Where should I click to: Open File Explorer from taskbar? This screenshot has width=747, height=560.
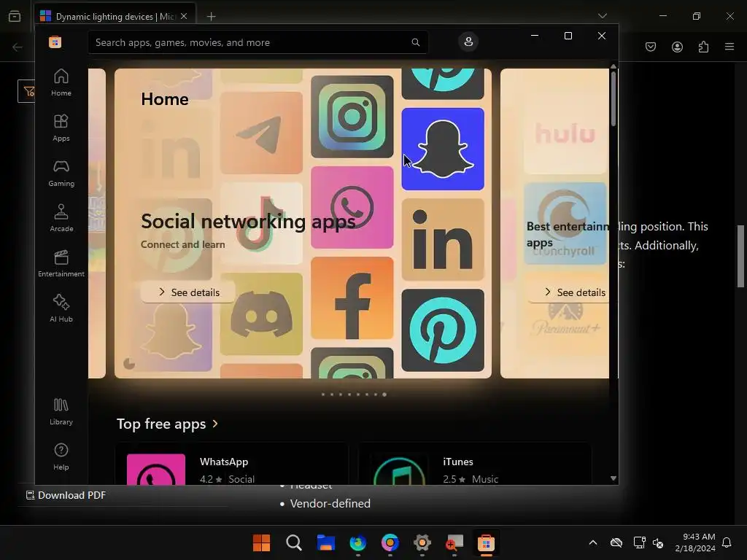326,542
